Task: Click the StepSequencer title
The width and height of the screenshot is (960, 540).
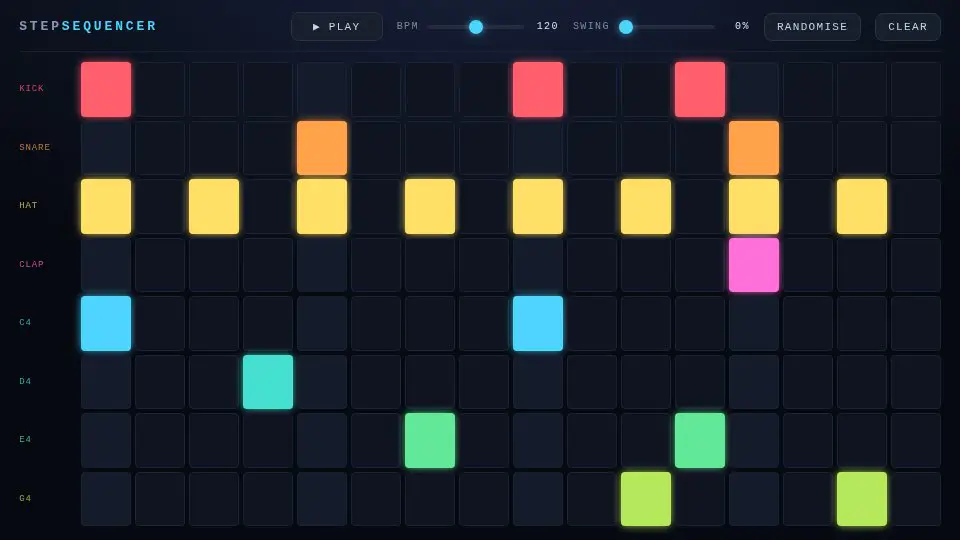Action: point(88,26)
